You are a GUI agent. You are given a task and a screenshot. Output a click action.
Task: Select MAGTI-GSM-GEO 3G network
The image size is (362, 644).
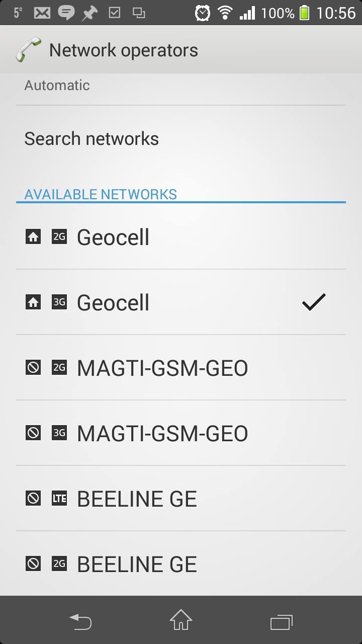(x=181, y=433)
